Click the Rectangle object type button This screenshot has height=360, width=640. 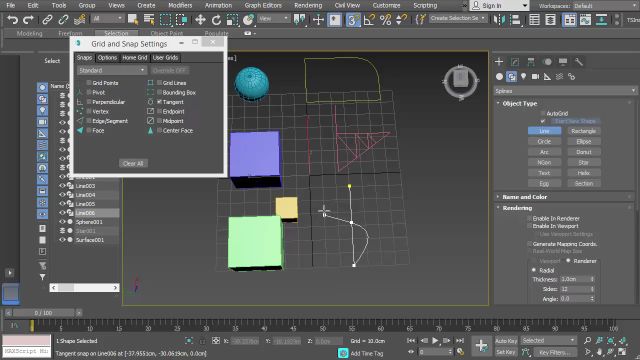[x=584, y=131]
